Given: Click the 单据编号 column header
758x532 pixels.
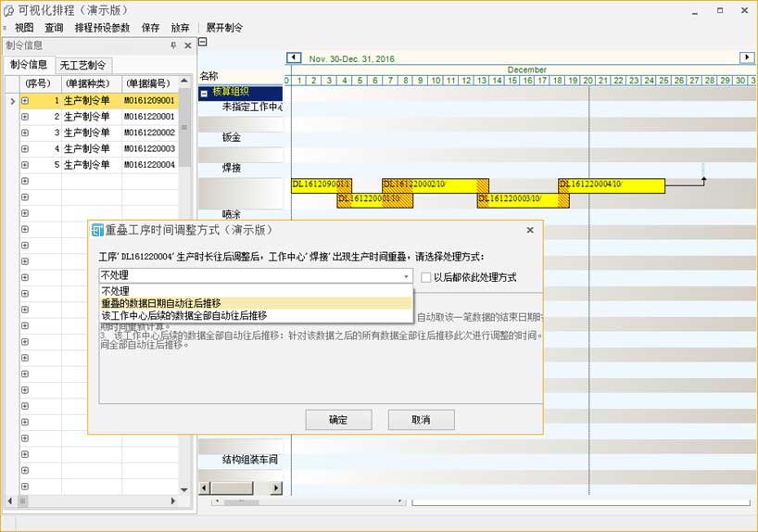Looking at the screenshot, I should point(150,83).
